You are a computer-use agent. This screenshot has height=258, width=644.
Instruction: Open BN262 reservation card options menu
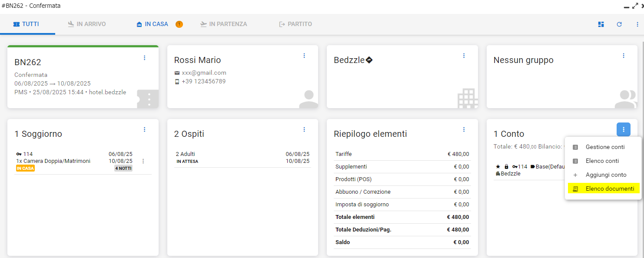(x=145, y=58)
